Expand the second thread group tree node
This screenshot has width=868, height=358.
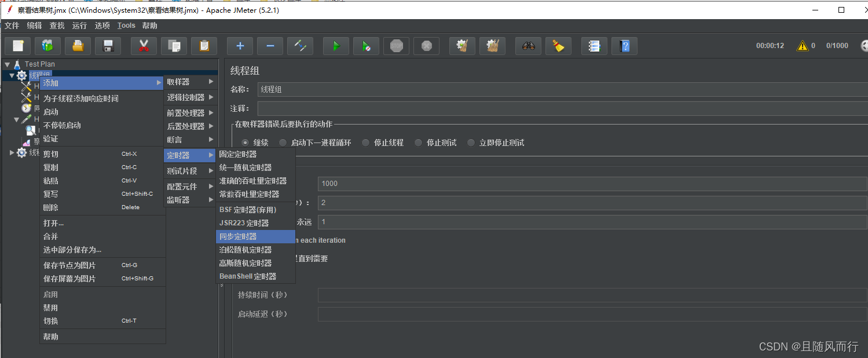point(12,153)
